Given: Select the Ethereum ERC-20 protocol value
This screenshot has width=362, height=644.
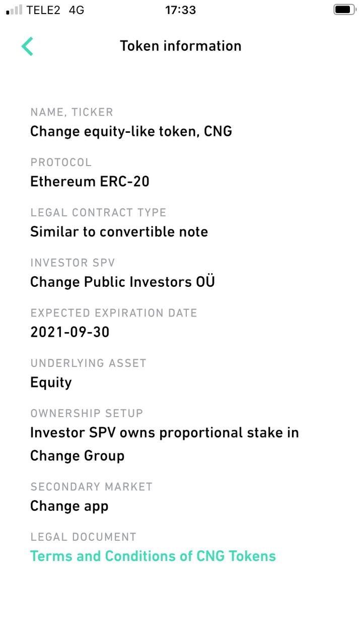Looking at the screenshot, I should coord(90,181).
